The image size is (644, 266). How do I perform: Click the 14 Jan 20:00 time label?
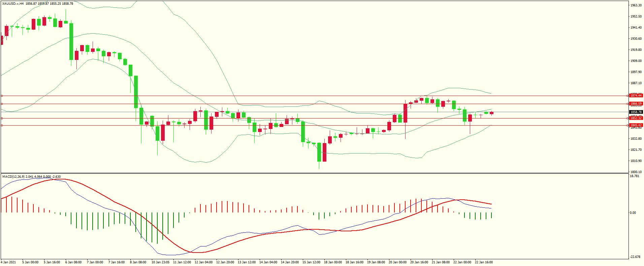coord(290,262)
